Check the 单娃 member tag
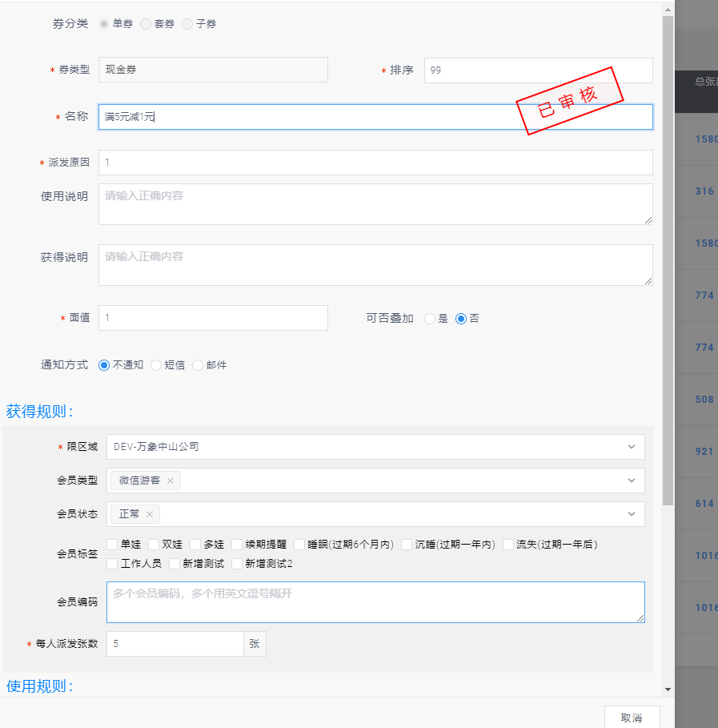 click(x=112, y=544)
